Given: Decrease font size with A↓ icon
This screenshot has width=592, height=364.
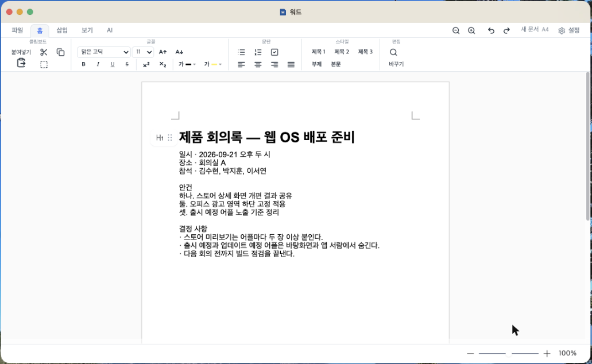Looking at the screenshot, I should click(179, 52).
